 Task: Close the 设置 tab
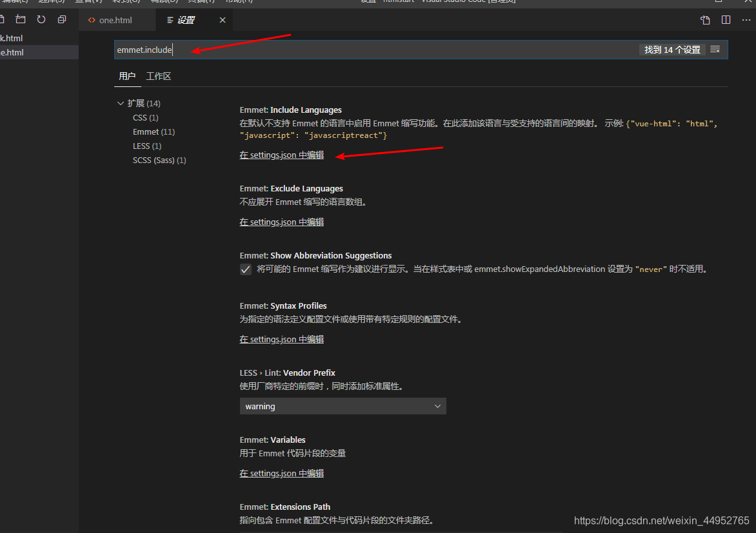pyautogui.click(x=223, y=20)
